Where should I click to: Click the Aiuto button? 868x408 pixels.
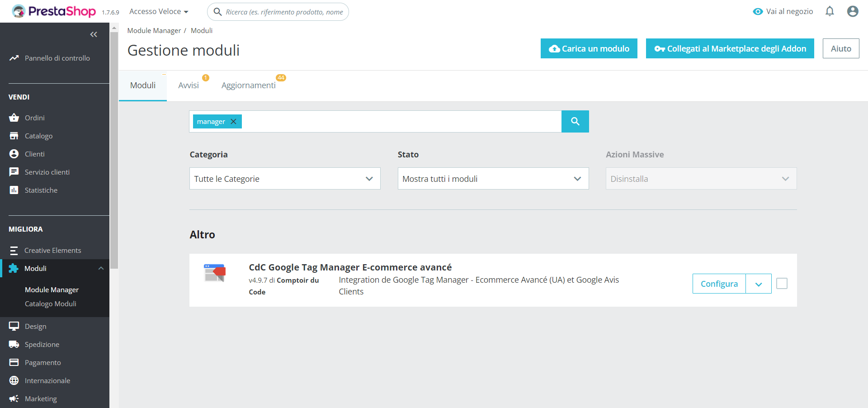click(841, 48)
